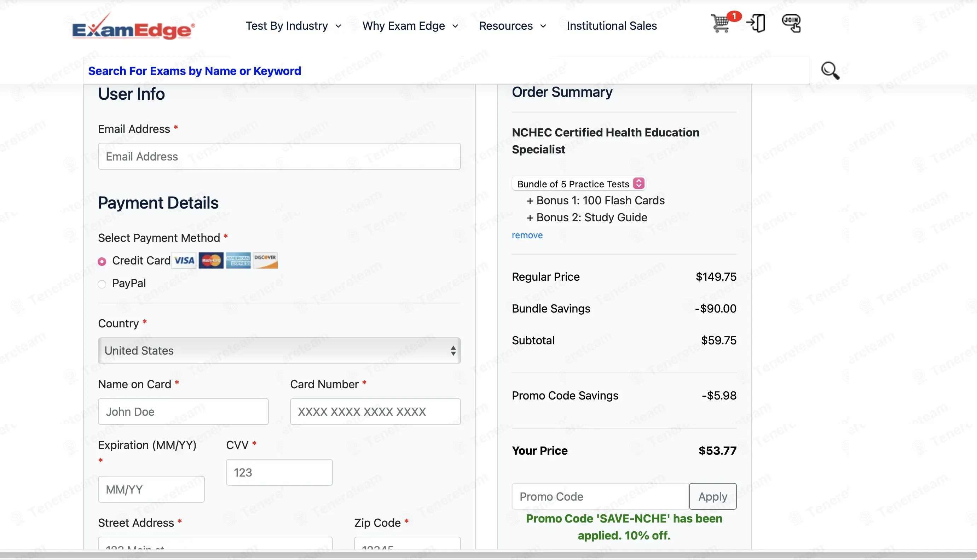This screenshot has height=560, width=977.
Task: Select the Credit Card radio button
Action: pos(102,262)
